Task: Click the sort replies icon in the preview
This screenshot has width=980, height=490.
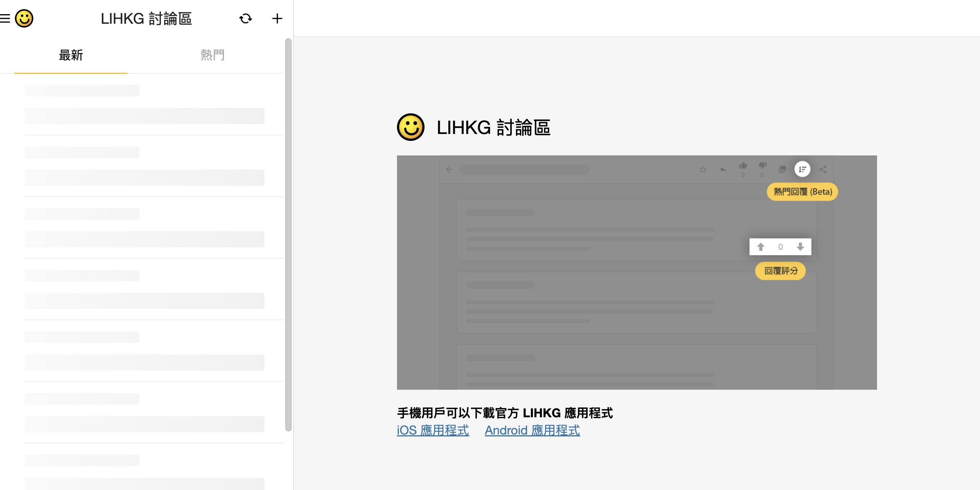Action: [802, 169]
